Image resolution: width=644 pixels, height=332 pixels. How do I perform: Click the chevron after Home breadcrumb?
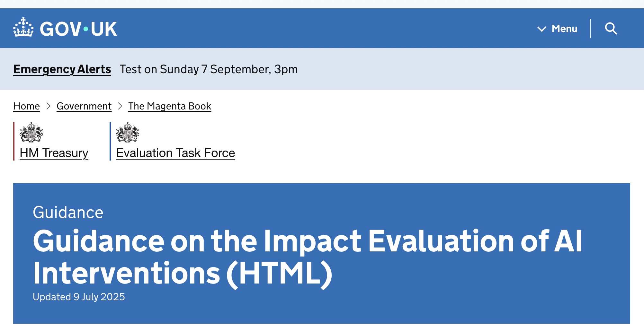click(x=49, y=106)
